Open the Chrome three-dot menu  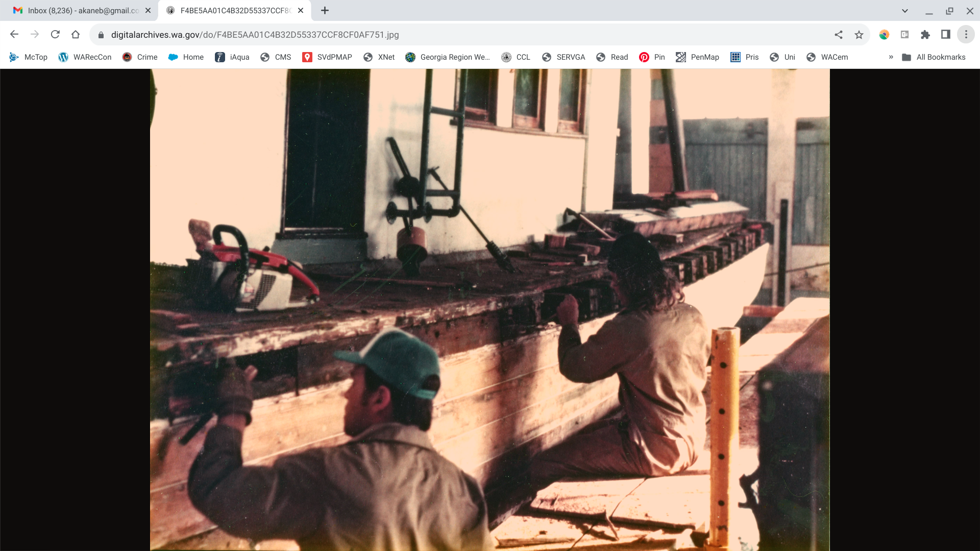pyautogui.click(x=966, y=35)
